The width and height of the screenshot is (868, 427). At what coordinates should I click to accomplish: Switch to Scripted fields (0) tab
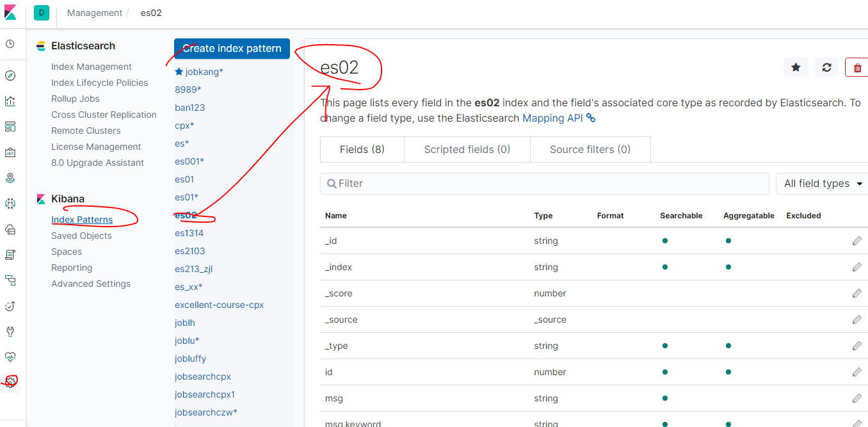click(467, 149)
